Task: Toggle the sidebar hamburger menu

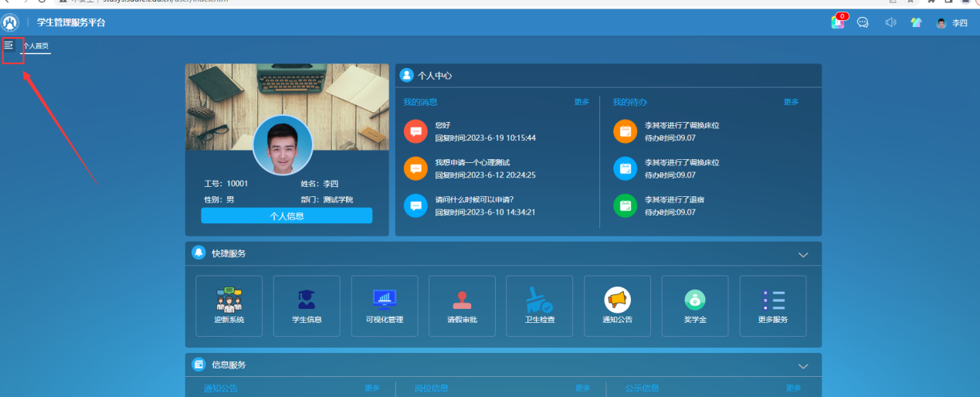Action: click(x=9, y=46)
